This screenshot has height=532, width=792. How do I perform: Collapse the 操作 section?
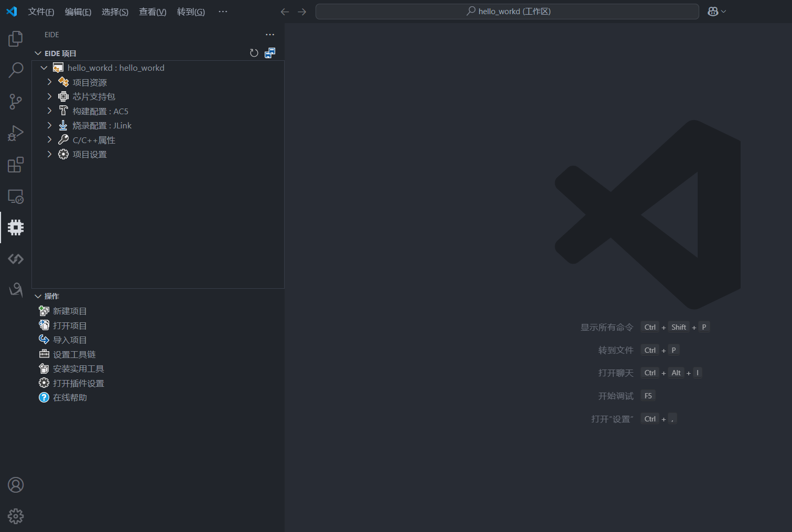pyautogui.click(x=38, y=296)
